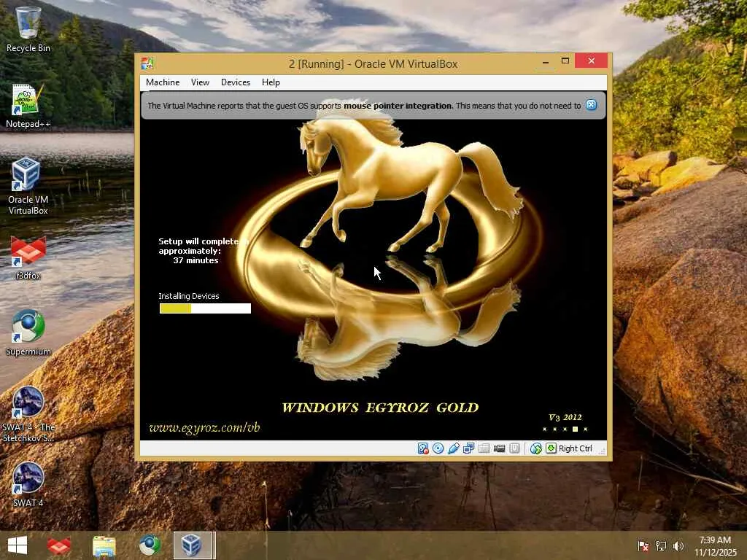Click the Installing Devices progress bar
The height and width of the screenshot is (560, 747).
205,308
